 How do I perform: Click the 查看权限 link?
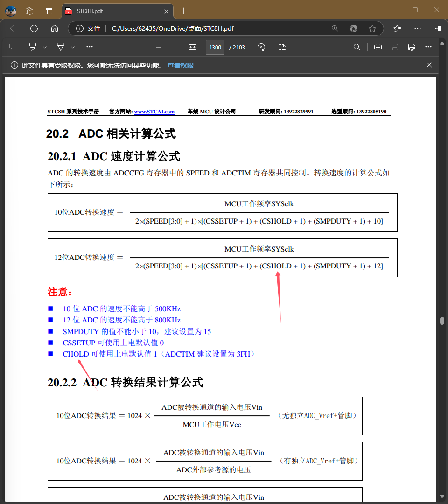[181, 65]
